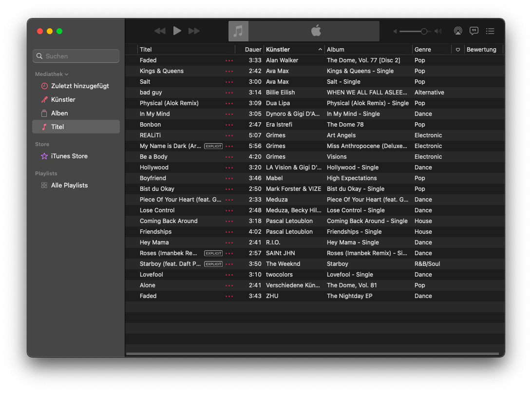532x393 pixels.
Task: Click the low volume speaker icon
Action: coord(396,32)
